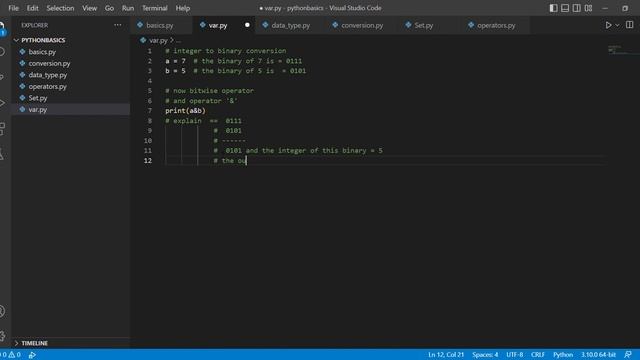Click the debug launch status bar icon

(32, 355)
